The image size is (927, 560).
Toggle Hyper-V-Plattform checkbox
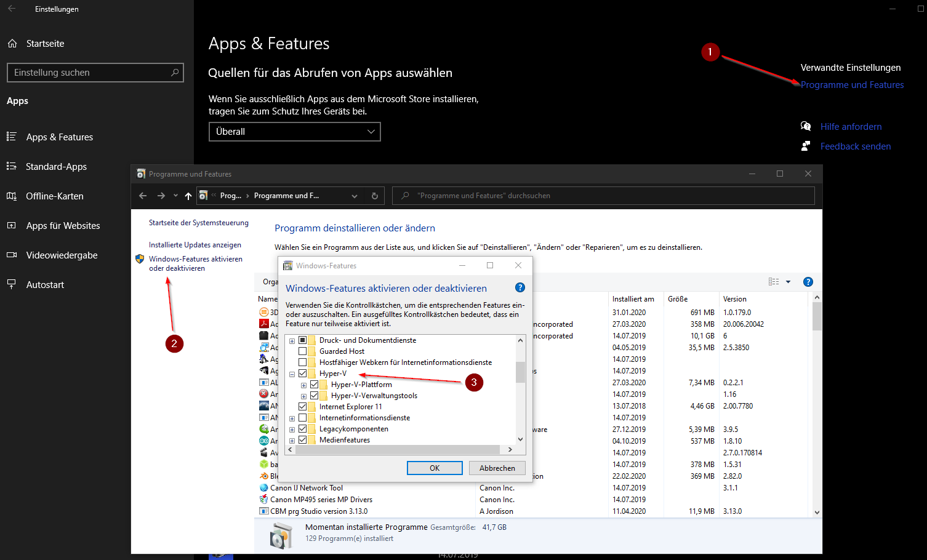coord(314,385)
